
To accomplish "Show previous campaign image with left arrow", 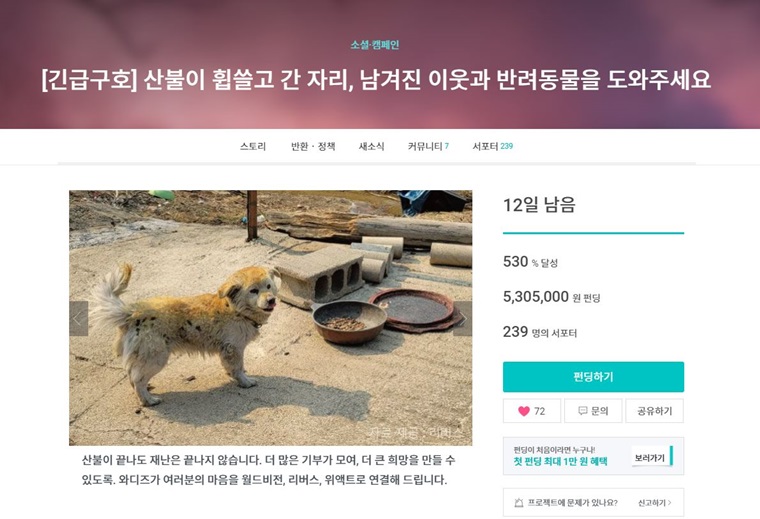I will coord(79,318).
